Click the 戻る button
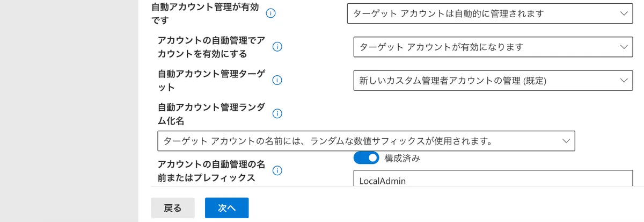The height and width of the screenshot is (222, 644). (172, 208)
